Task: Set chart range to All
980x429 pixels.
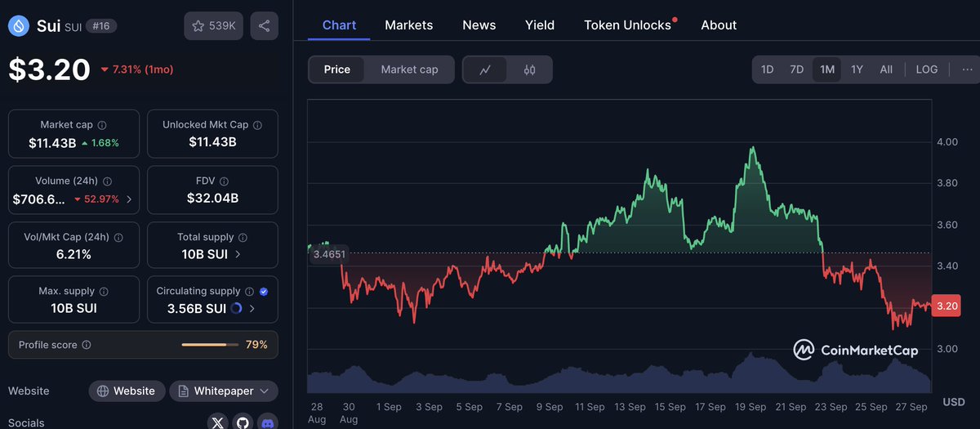Action: 886,69
